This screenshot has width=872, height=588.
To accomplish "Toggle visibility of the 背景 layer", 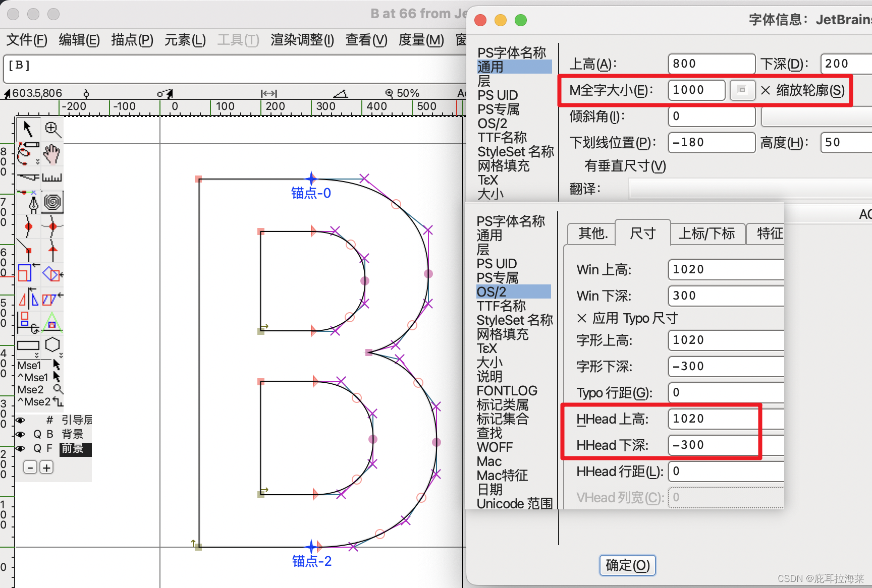I will point(21,434).
